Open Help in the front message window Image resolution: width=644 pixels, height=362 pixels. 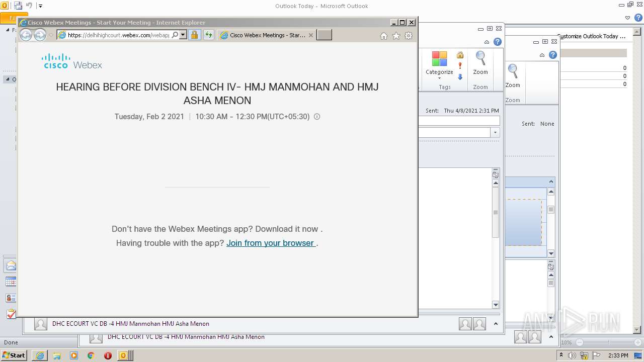pyautogui.click(x=498, y=42)
